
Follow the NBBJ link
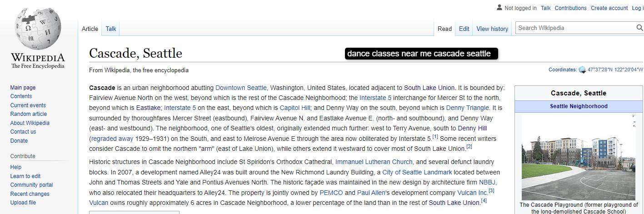pos(487,182)
